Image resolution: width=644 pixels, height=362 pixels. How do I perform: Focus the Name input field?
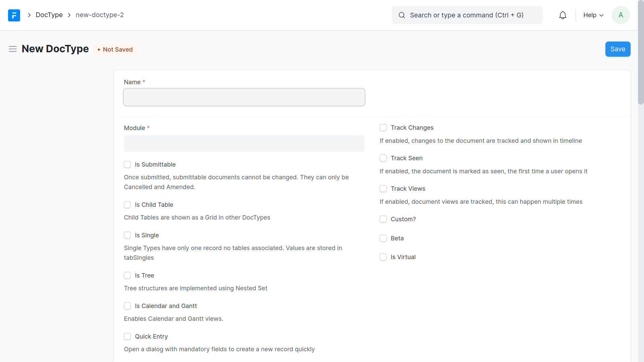[244, 97]
